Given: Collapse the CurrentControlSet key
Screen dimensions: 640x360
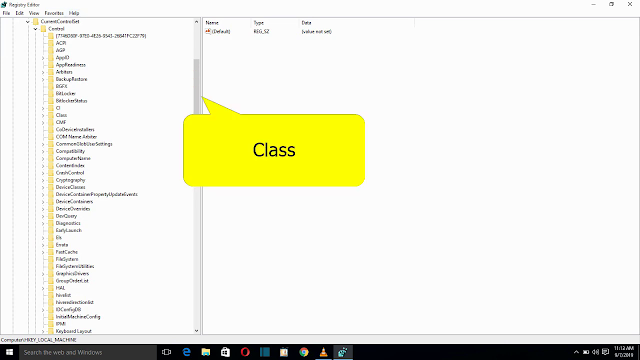Looking at the screenshot, I should [x=28, y=22].
